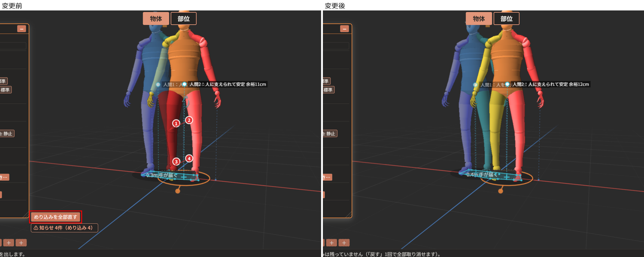
Task: Click the 人間1 center-of-mass dot in 変更後
Action: 475,85
